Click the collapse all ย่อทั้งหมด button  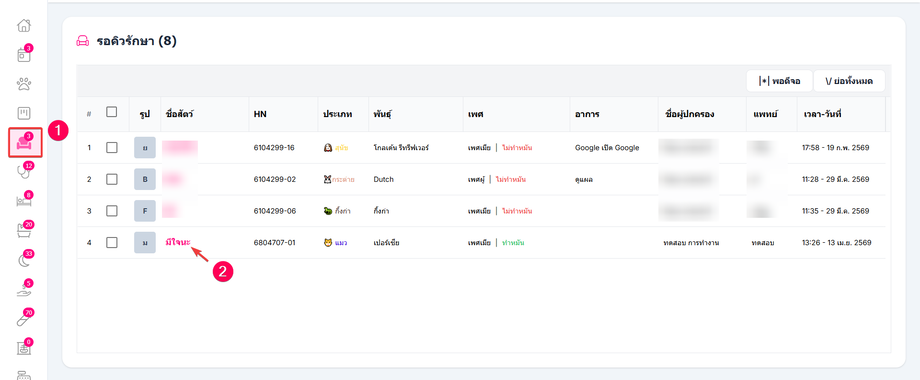(849, 81)
